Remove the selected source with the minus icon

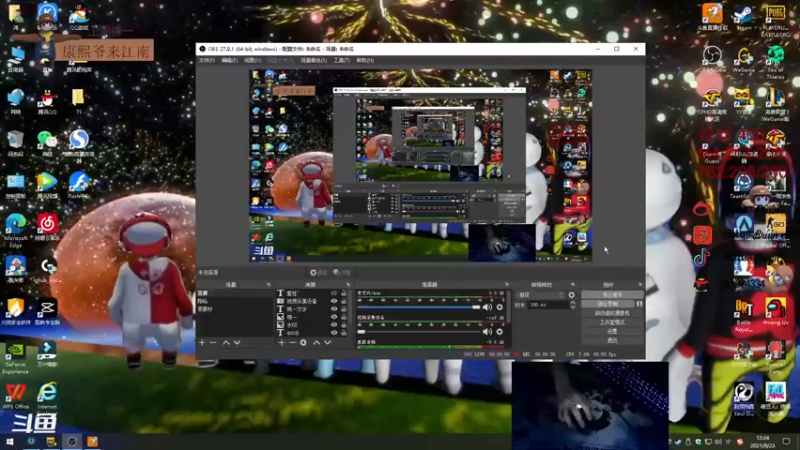pos(292,343)
